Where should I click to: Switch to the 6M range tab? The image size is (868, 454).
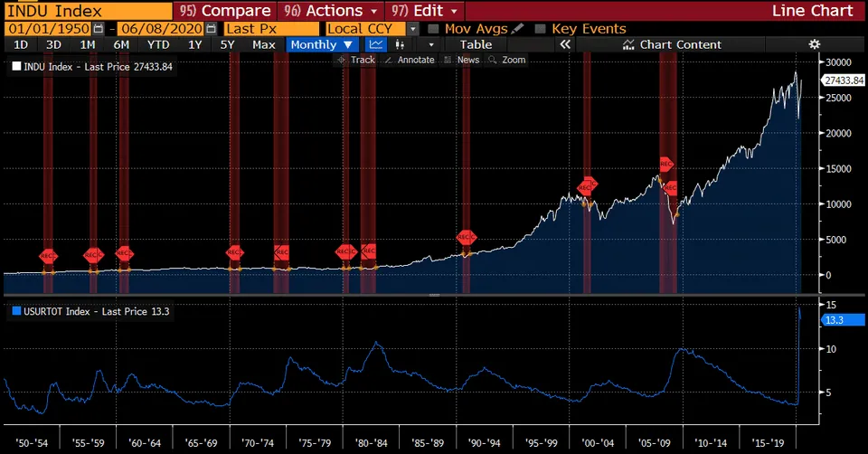pos(121,45)
